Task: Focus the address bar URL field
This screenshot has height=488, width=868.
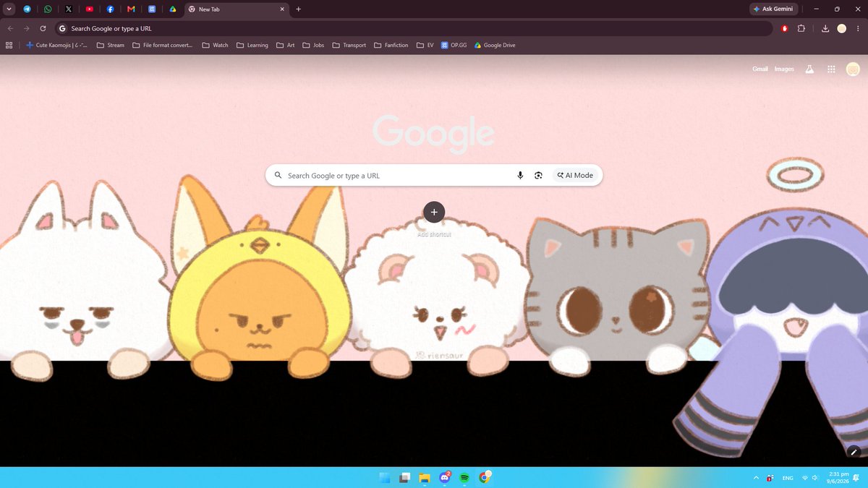Action: 414,28
